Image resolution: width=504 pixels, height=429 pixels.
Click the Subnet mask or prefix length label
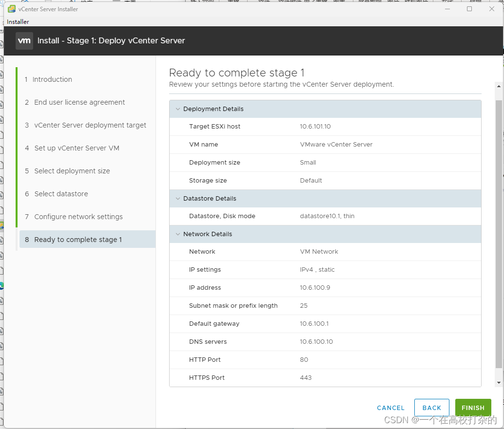(x=233, y=306)
